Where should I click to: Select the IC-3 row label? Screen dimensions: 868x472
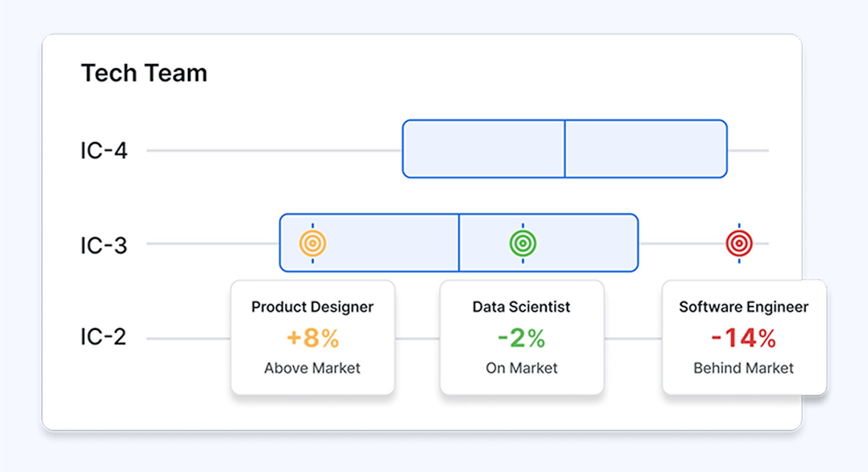tap(104, 246)
